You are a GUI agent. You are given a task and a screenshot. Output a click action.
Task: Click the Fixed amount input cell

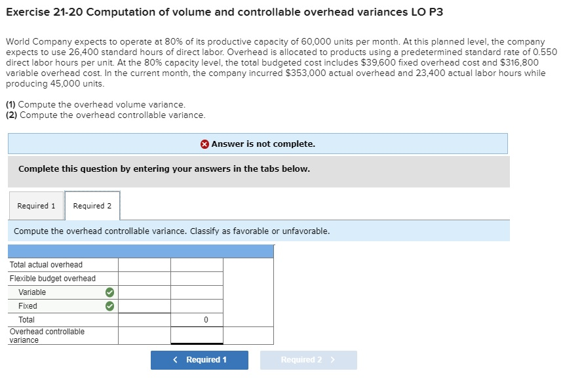click(x=144, y=305)
